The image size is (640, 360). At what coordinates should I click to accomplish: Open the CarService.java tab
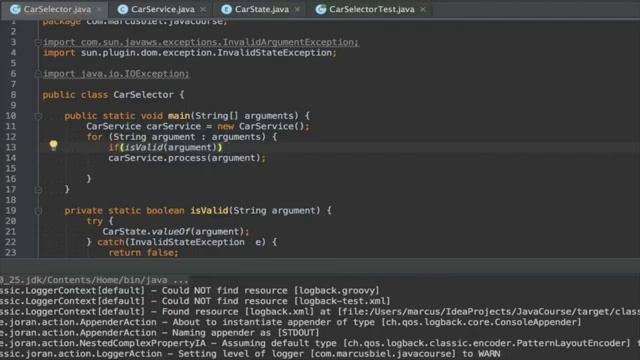click(162, 9)
